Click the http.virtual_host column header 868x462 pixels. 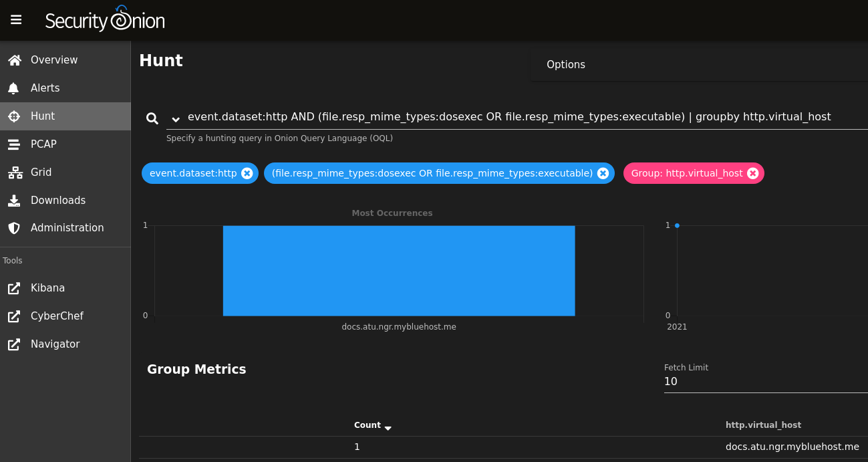point(763,425)
